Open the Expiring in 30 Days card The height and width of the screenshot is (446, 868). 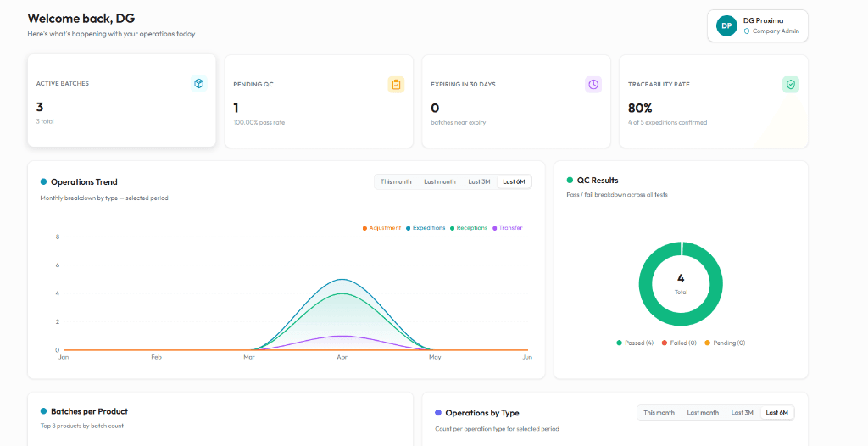click(x=516, y=101)
